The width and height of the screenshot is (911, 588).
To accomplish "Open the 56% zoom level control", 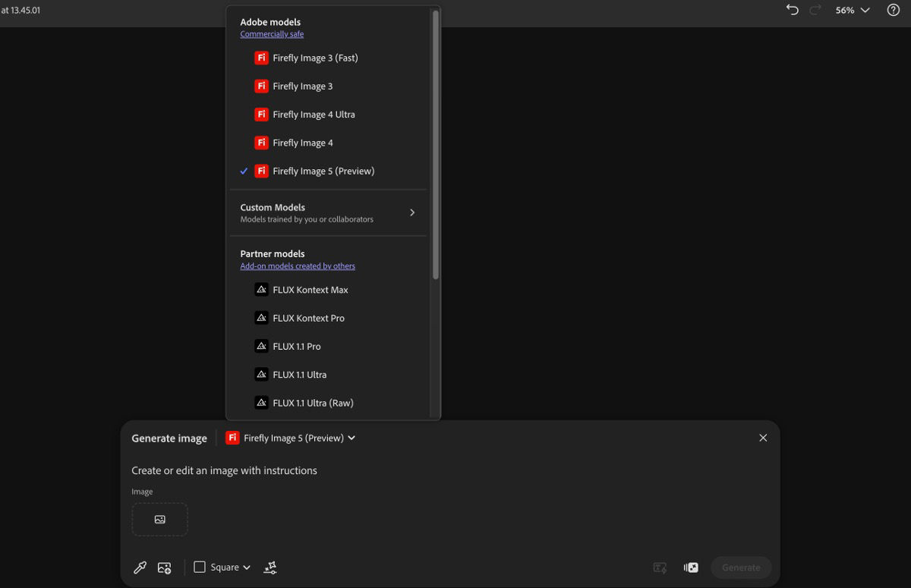I will [x=846, y=10].
